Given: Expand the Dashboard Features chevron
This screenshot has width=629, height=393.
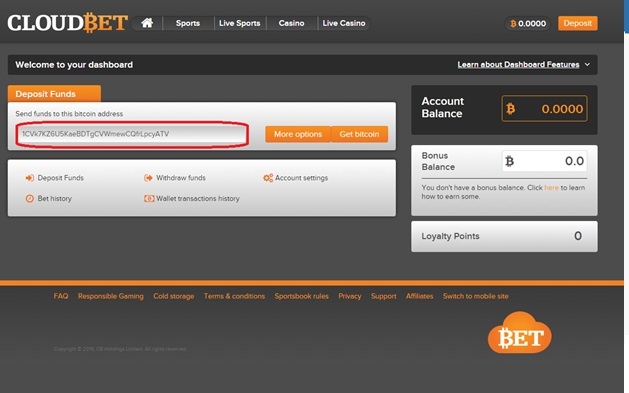Looking at the screenshot, I should click(x=587, y=65).
